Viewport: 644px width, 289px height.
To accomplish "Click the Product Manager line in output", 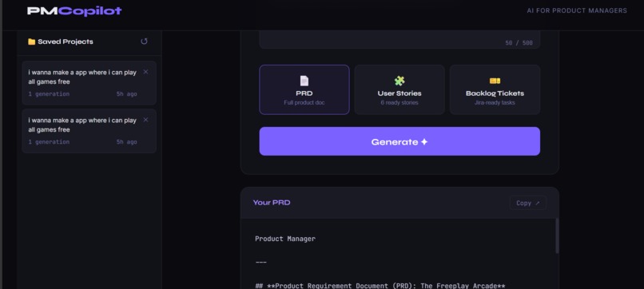I will [285, 239].
